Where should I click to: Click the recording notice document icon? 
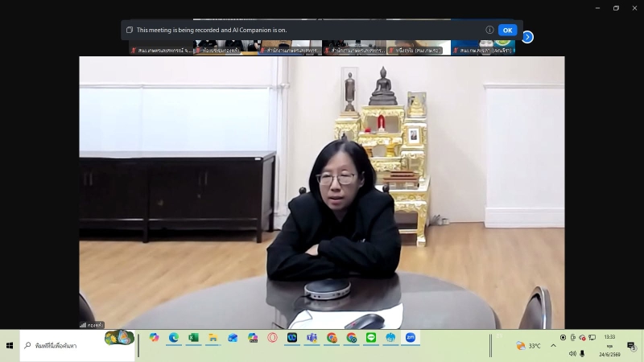click(x=130, y=30)
